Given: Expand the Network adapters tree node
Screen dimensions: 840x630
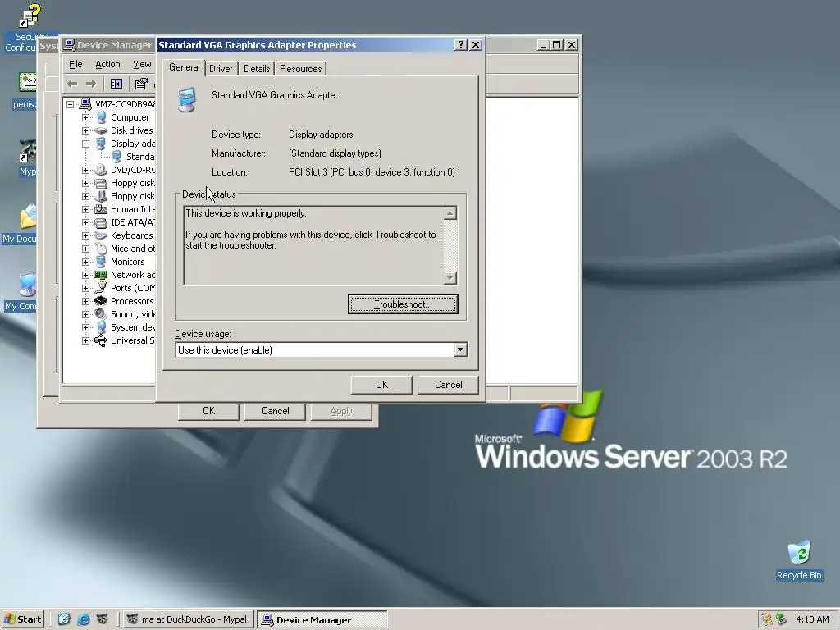Looking at the screenshot, I should (x=85, y=275).
